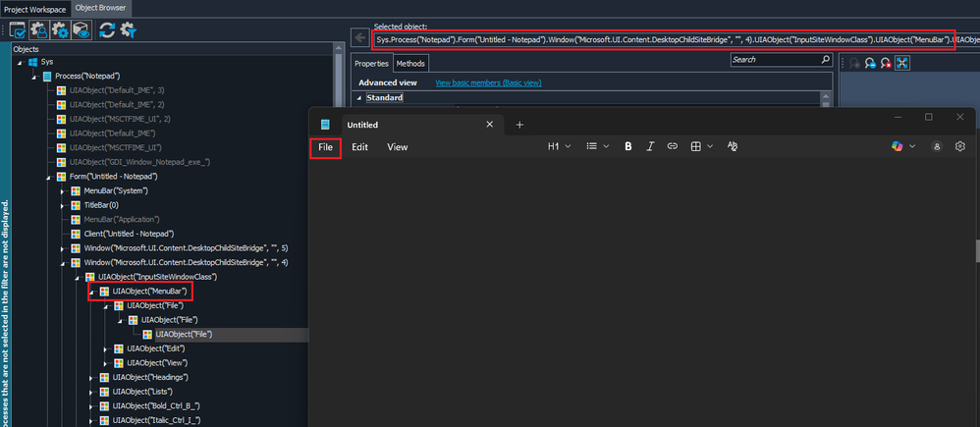Select UIAObject("Lists") tree row
The image size is (980, 427).
click(143, 392)
